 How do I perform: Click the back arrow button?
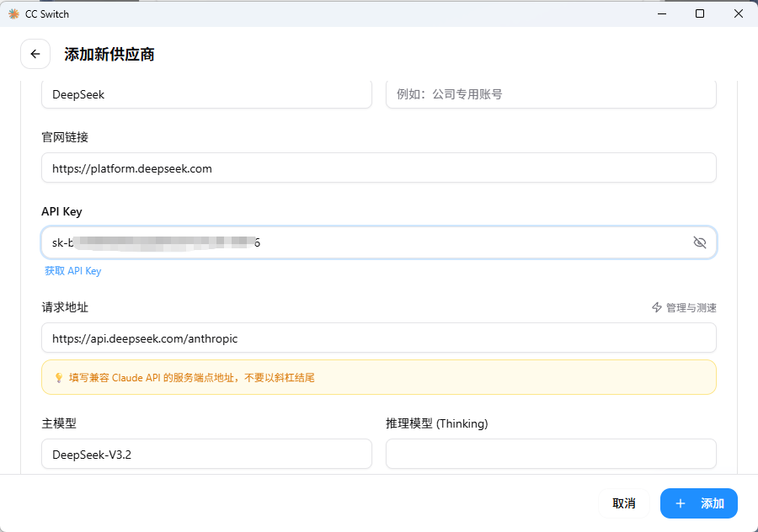point(35,54)
